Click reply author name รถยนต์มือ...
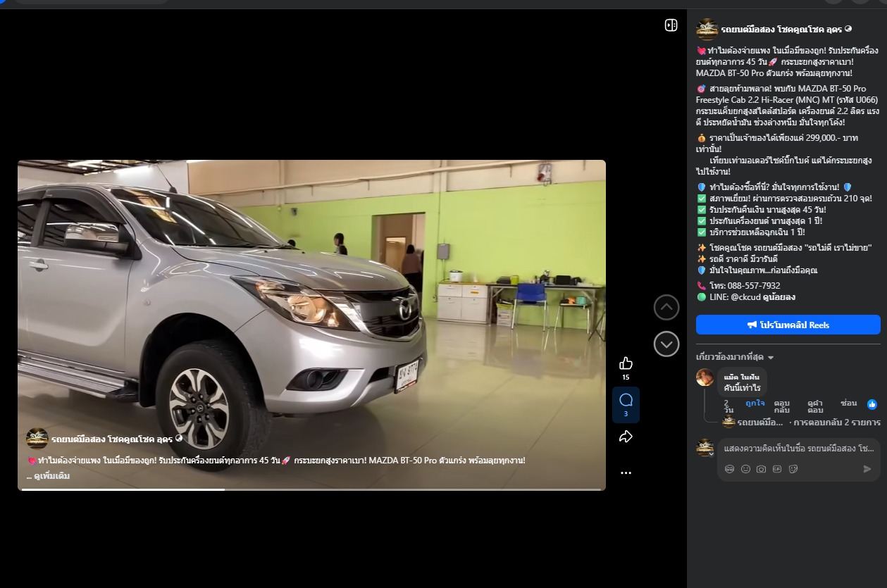The height and width of the screenshot is (588, 887). [760, 423]
